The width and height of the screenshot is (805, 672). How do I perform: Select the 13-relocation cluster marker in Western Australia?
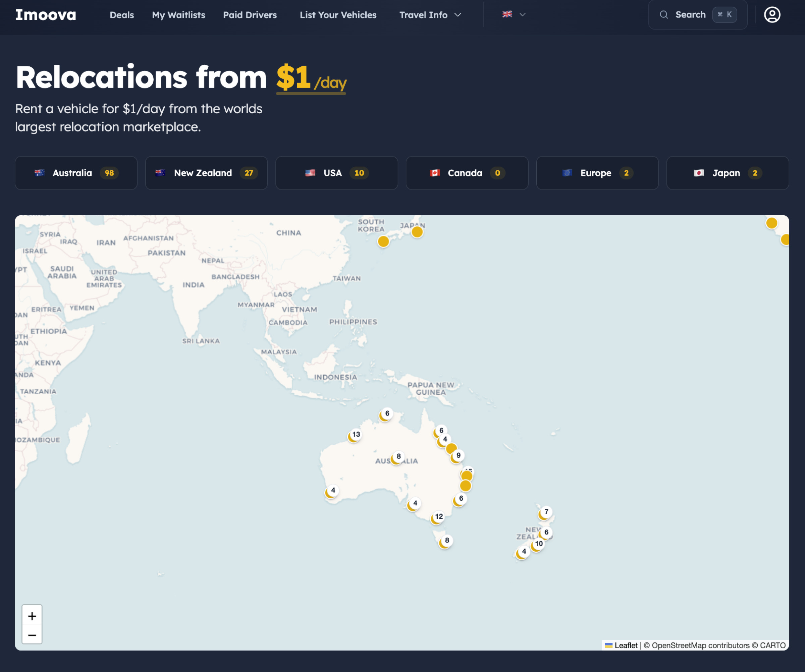click(355, 435)
